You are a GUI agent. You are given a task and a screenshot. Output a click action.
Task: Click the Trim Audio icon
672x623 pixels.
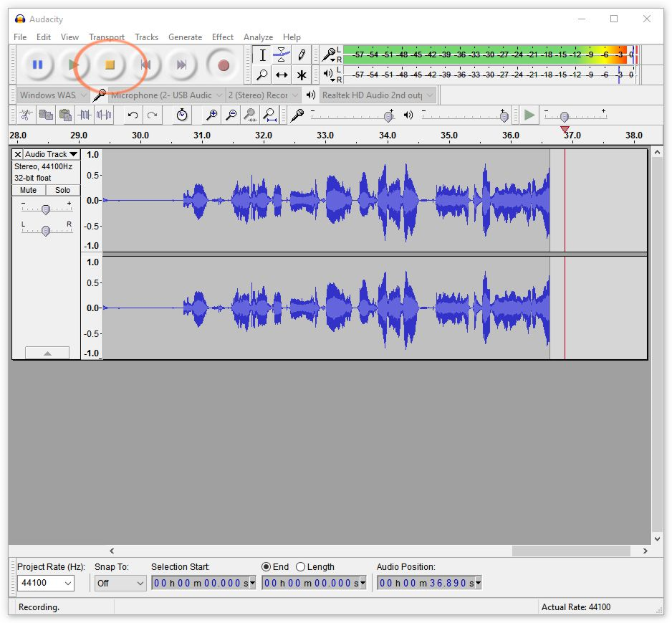click(x=85, y=115)
